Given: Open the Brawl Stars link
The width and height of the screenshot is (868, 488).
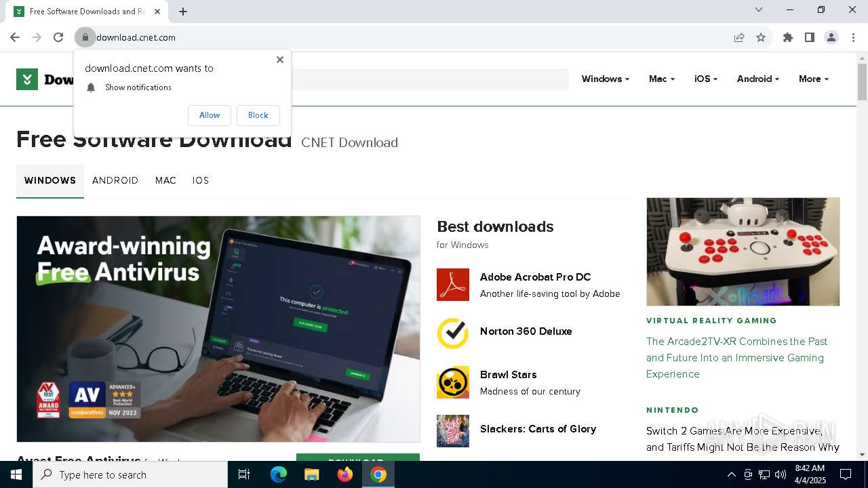Looking at the screenshot, I should 509,375.
